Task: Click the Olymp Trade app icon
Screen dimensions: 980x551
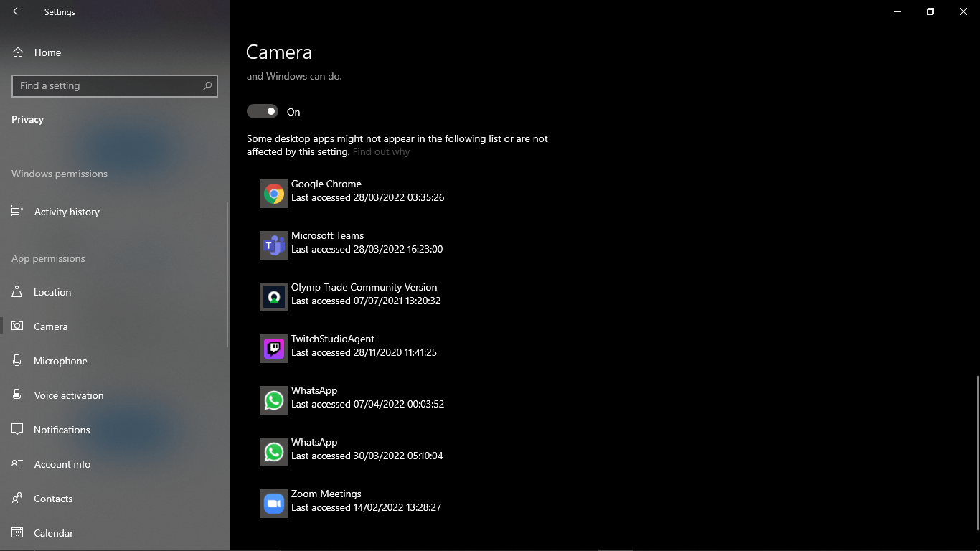Action: coord(274,297)
